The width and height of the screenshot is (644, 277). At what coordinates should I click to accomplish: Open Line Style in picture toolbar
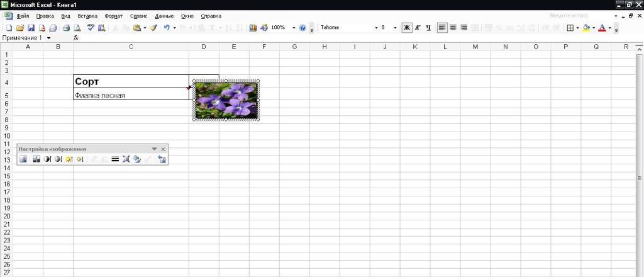pos(115,159)
